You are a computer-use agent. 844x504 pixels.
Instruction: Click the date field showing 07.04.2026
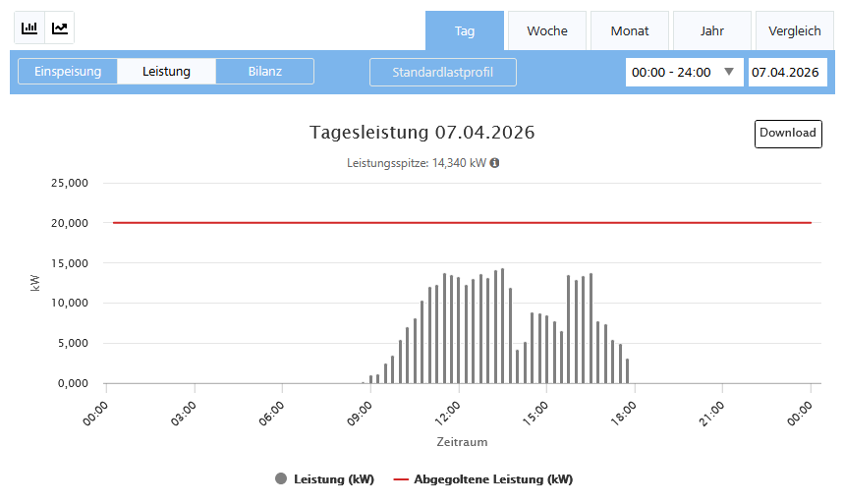pos(786,73)
